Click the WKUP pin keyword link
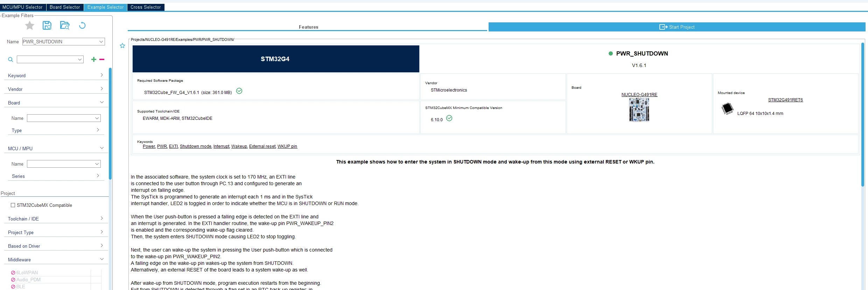The height and width of the screenshot is (290, 868). (x=287, y=146)
